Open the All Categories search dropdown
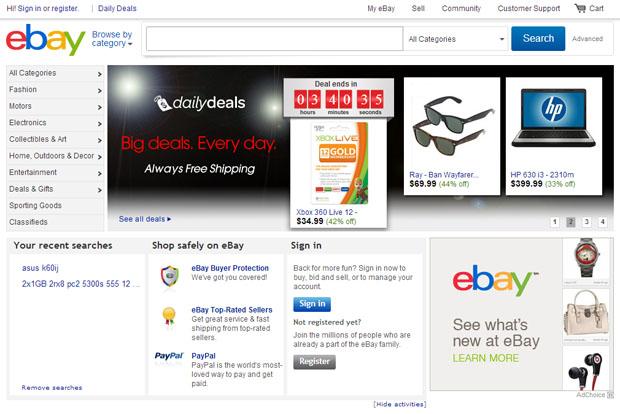The width and height of the screenshot is (620, 414). click(456, 39)
